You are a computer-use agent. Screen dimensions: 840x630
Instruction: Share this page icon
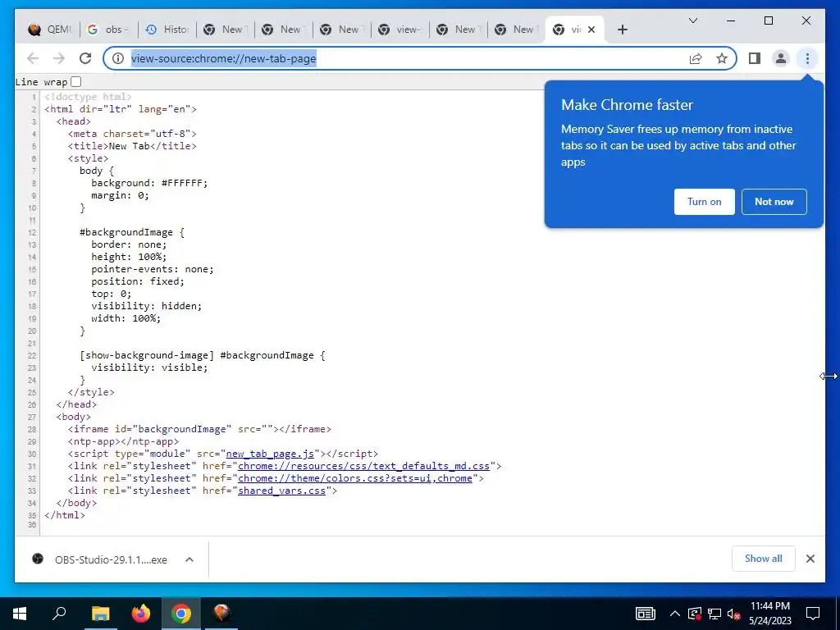pos(696,58)
